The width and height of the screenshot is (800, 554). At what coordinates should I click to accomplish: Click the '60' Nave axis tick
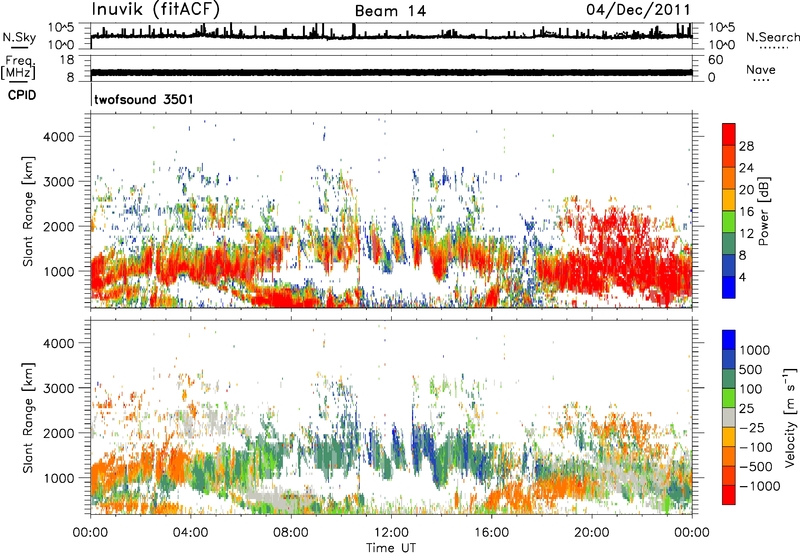pos(716,60)
